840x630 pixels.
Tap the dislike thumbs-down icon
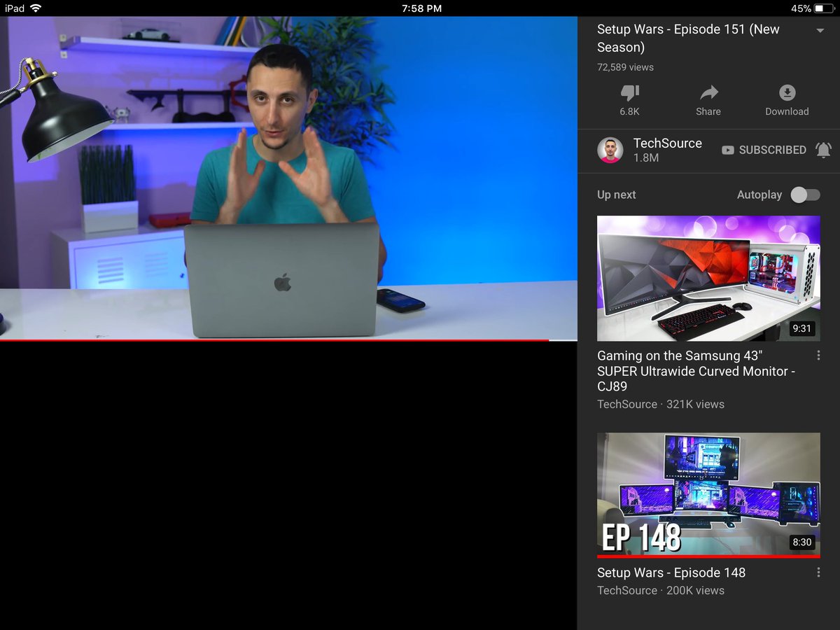(x=630, y=93)
